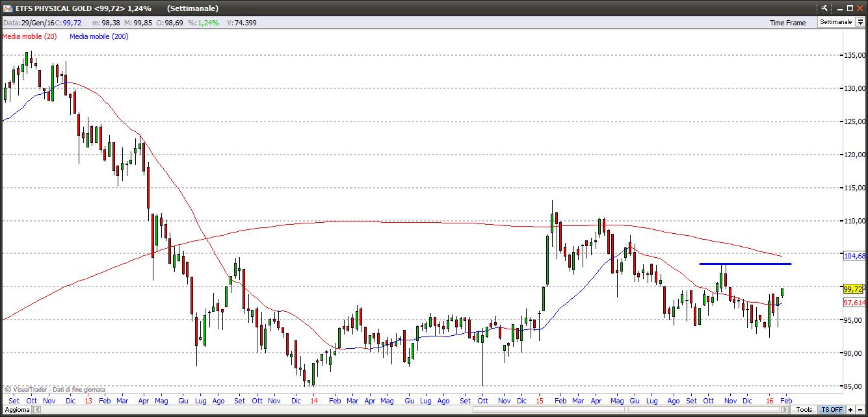Click the red year 16 marker on time axis

tap(769, 401)
